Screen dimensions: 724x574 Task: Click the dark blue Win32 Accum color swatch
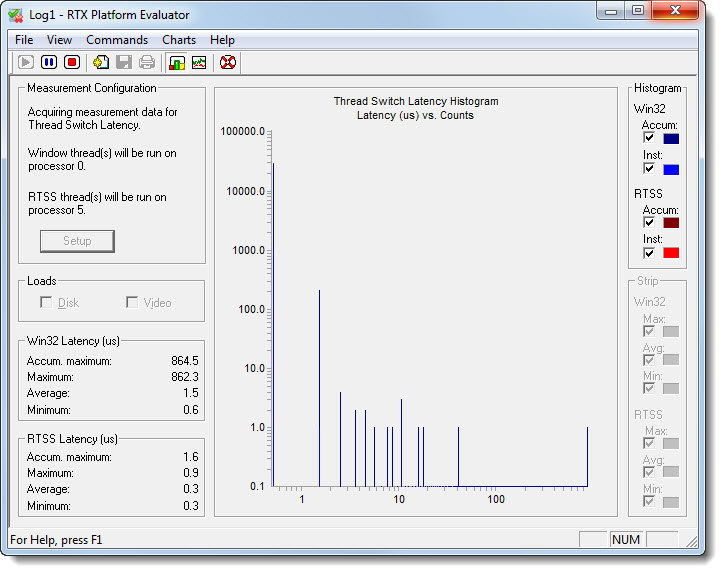671,139
